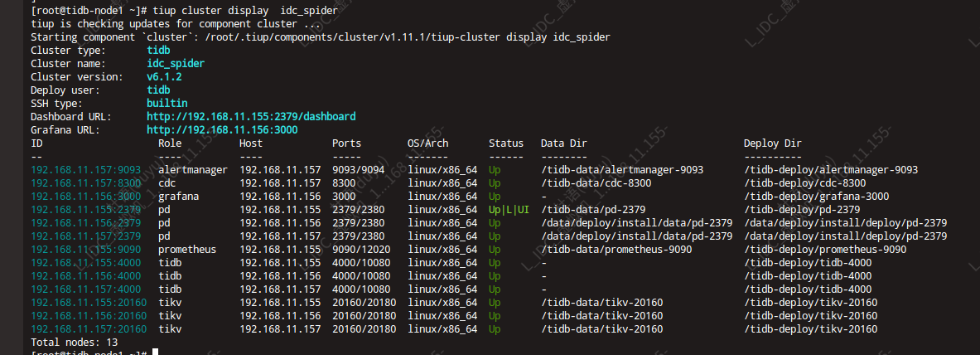This screenshot has height=355, width=980.
Task: Click the ID 192.168.11.155:20160
Action: pos(89,303)
